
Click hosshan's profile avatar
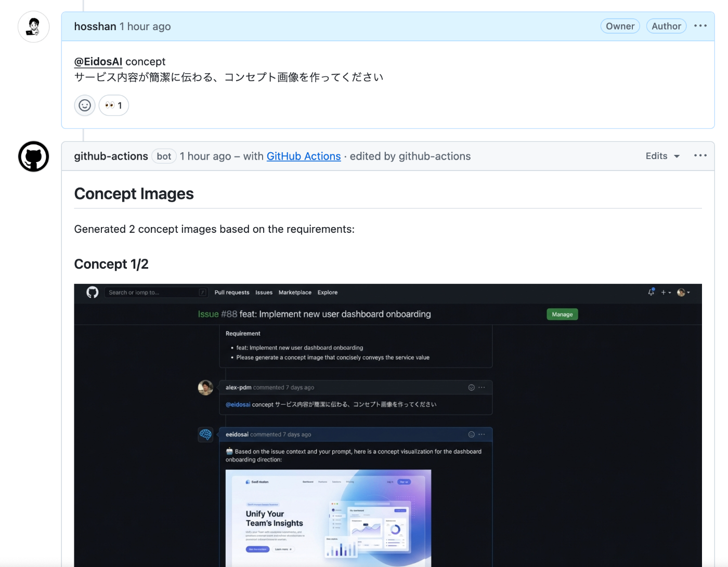(33, 27)
